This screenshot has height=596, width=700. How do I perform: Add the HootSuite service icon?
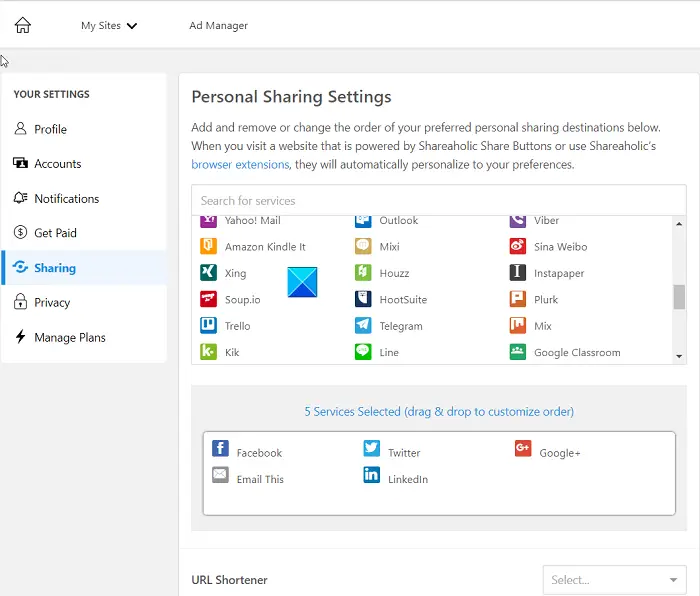point(363,299)
